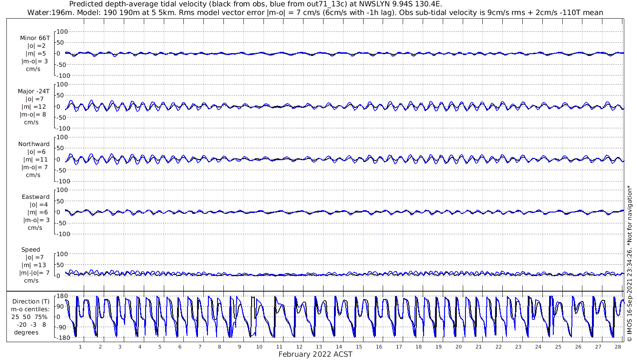Viewport: 637px width, 364px height.
Task: Click the "Northward" panel label
Action: [34, 144]
